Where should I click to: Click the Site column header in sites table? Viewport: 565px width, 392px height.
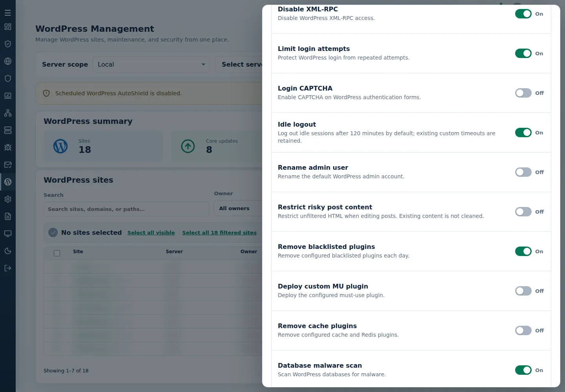(78, 252)
